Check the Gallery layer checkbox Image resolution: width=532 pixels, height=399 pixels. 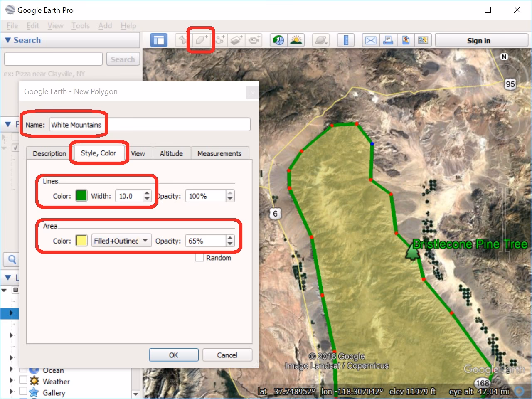tap(23, 392)
